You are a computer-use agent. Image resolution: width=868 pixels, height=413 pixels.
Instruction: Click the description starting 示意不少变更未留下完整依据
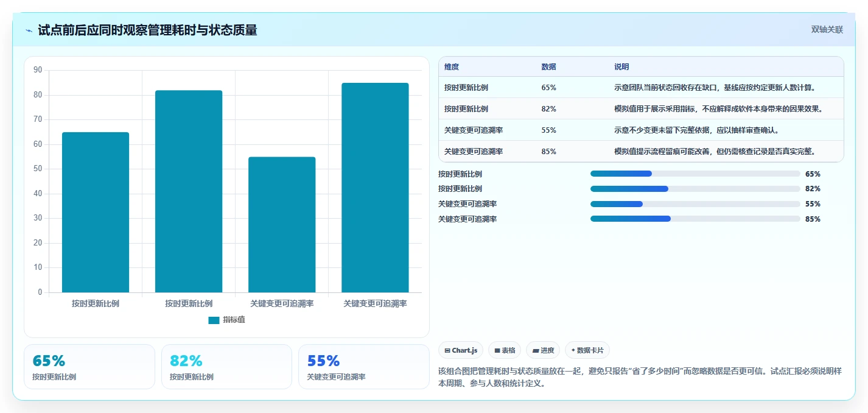(x=696, y=130)
